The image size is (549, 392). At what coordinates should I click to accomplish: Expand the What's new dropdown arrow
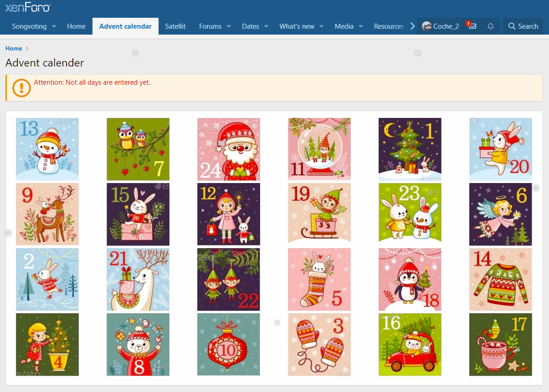tap(322, 26)
